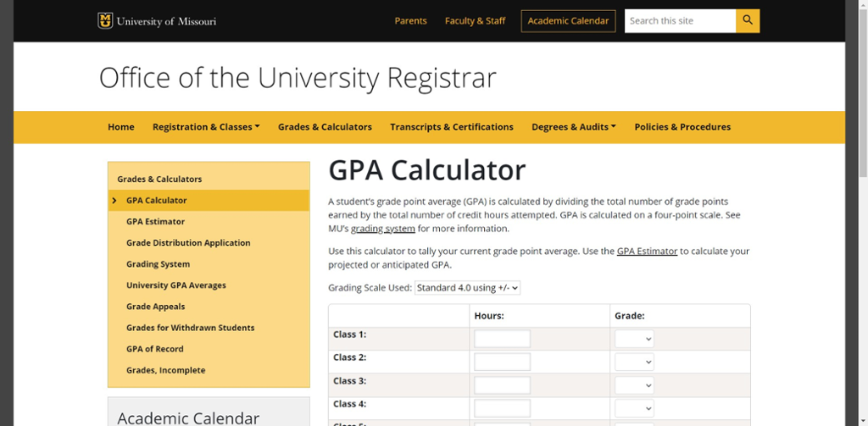
Task: Click the Class 2 hours field
Action: point(502,362)
